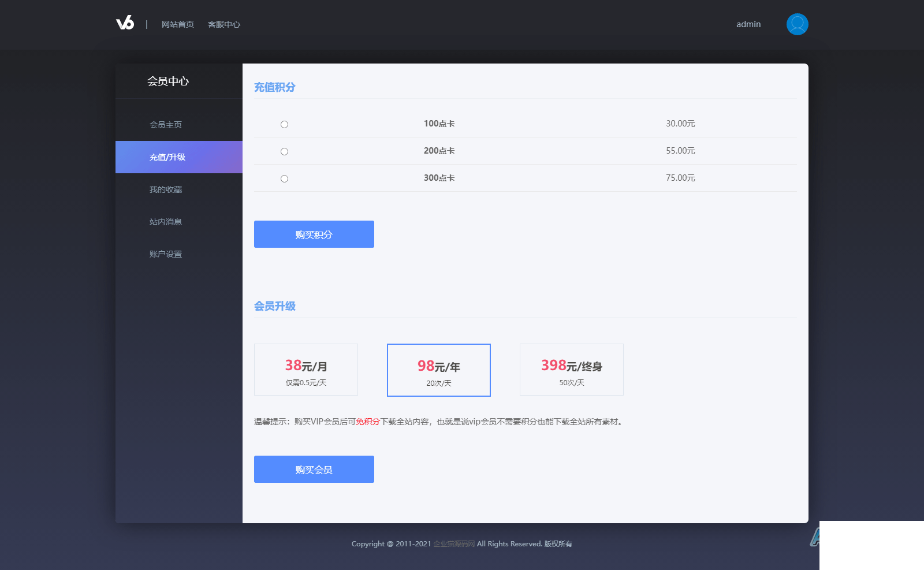
Task: Choose the 398元/终身 membership plan
Action: [x=572, y=370]
